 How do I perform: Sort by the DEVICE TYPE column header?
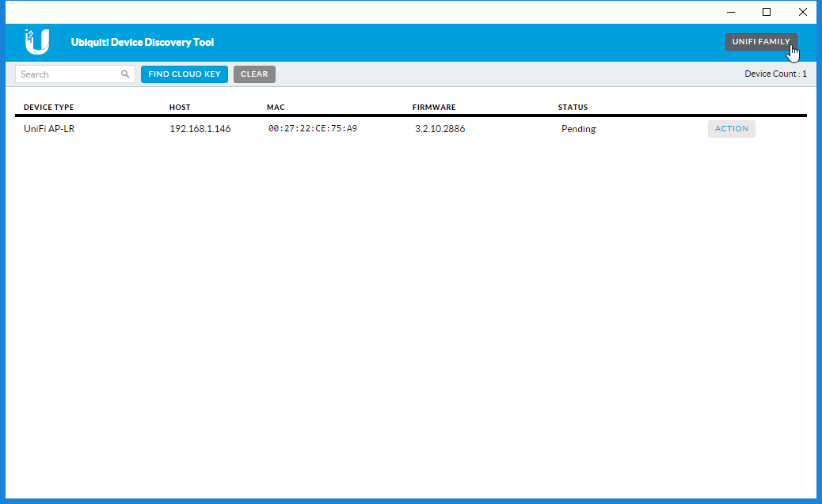(x=48, y=108)
